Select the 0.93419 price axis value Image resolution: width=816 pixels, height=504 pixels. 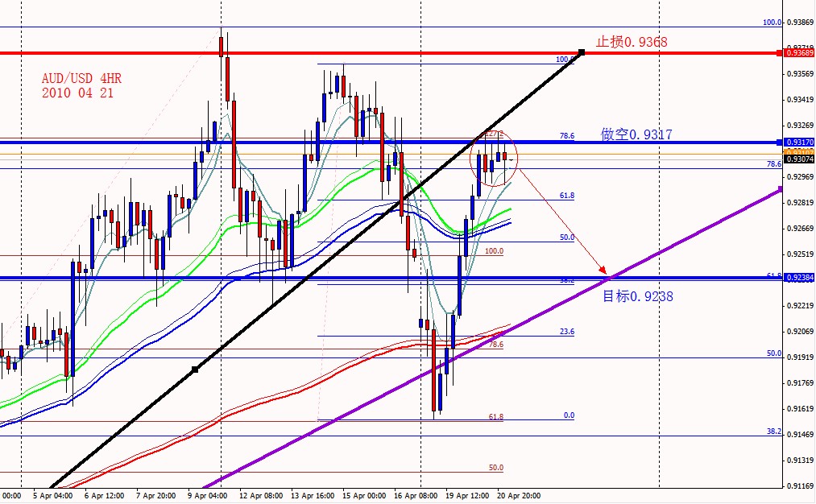pos(800,99)
